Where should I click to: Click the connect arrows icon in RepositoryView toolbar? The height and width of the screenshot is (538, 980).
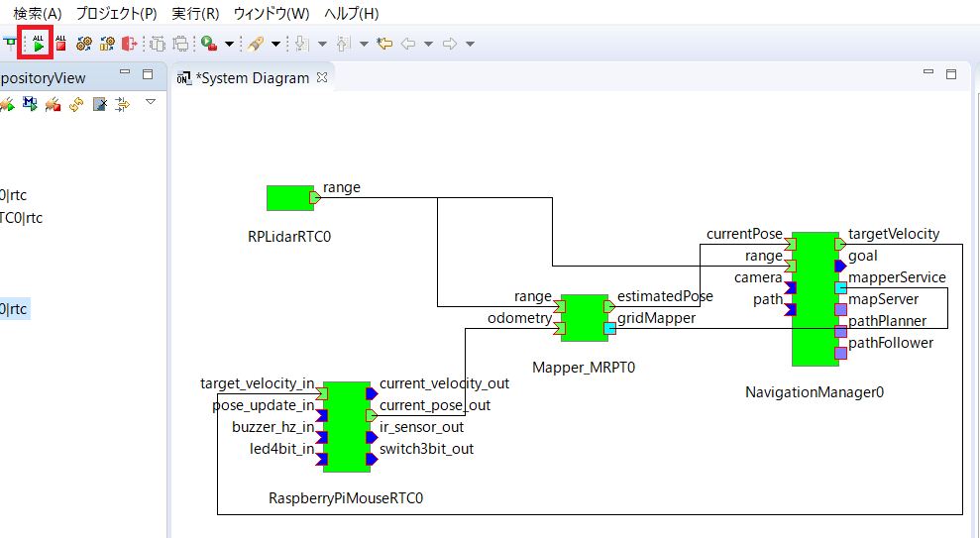click(x=122, y=104)
